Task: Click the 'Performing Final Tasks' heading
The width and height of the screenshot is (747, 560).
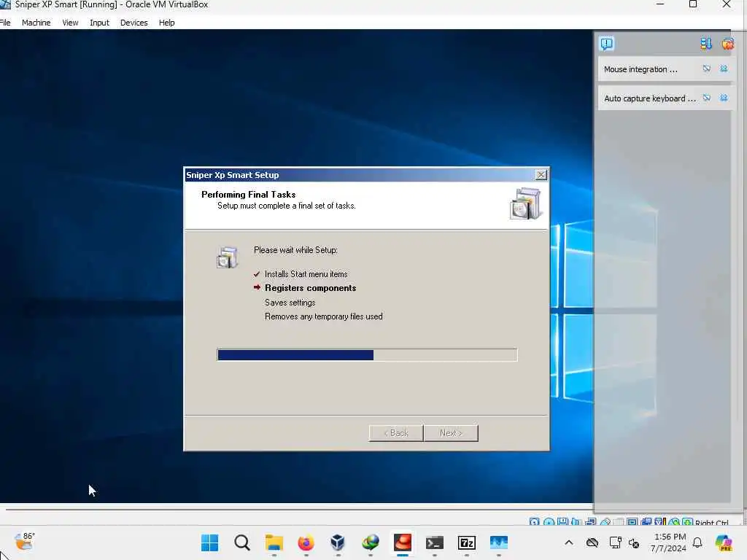Action: [248, 194]
